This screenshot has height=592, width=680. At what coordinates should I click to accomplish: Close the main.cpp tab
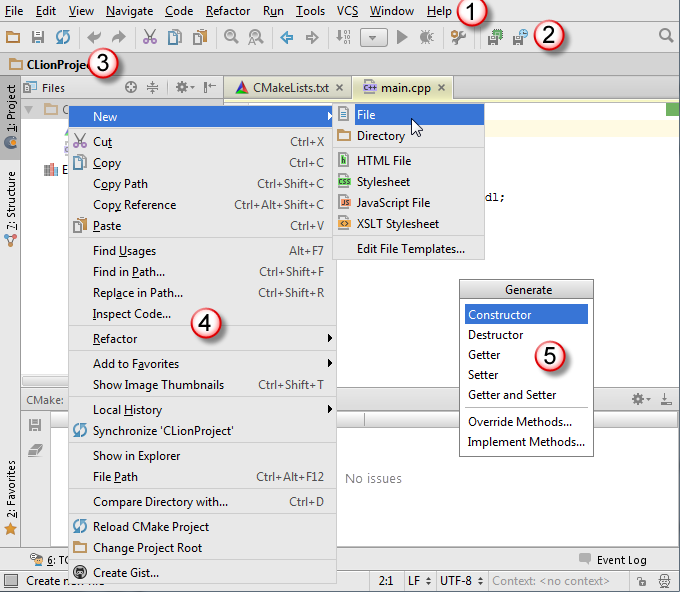click(441, 88)
